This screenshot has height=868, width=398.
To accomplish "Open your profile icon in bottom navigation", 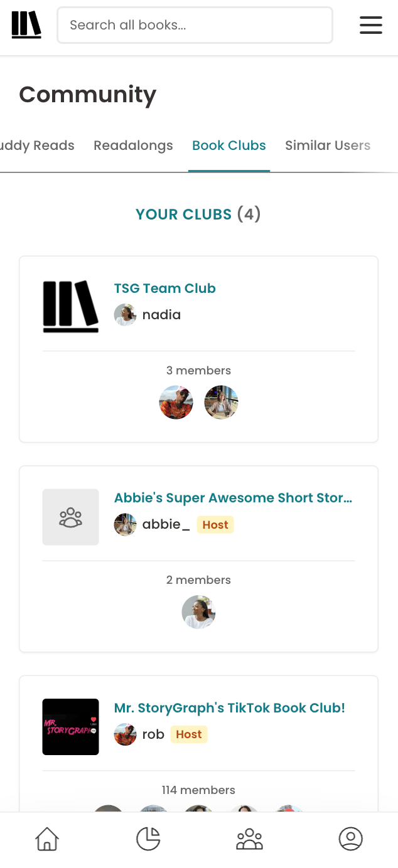I will [x=351, y=839].
